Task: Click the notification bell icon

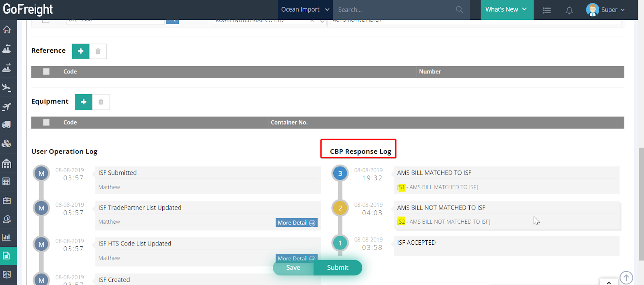Action: click(569, 10)
